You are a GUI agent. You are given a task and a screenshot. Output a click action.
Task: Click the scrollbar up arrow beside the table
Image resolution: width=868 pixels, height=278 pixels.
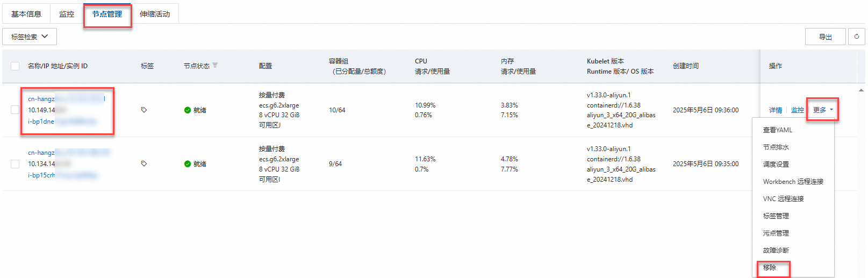861,90
